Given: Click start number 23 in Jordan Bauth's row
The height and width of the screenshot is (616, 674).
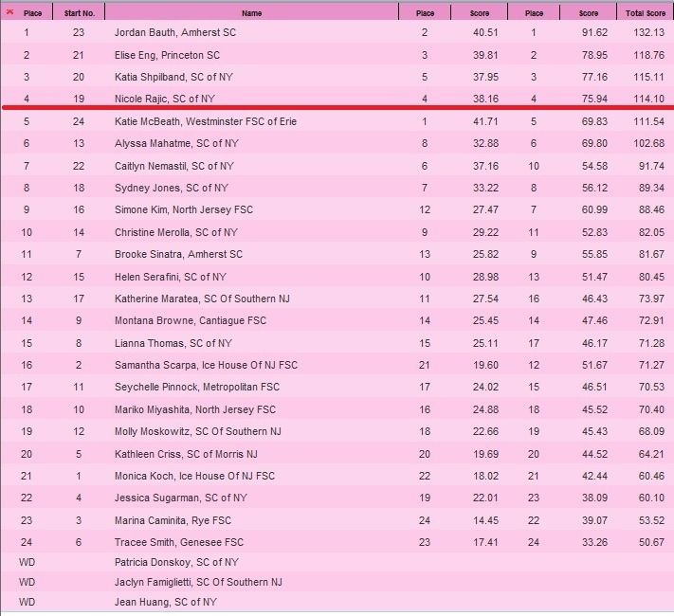Looking at the screenshot, I should 79,32.
